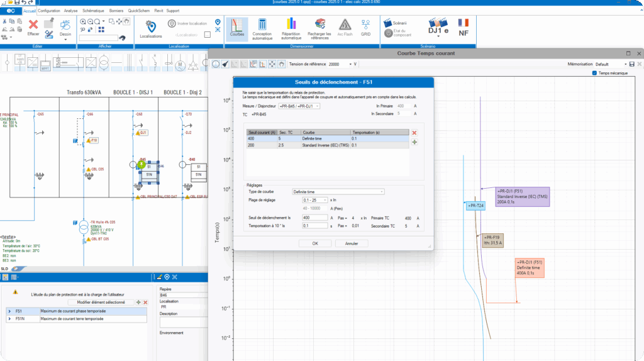The width and height of the screenshot is (644, 361).
Task: Click the Seuil de déclenchement Is field
Action: click(x=314, y=217)
